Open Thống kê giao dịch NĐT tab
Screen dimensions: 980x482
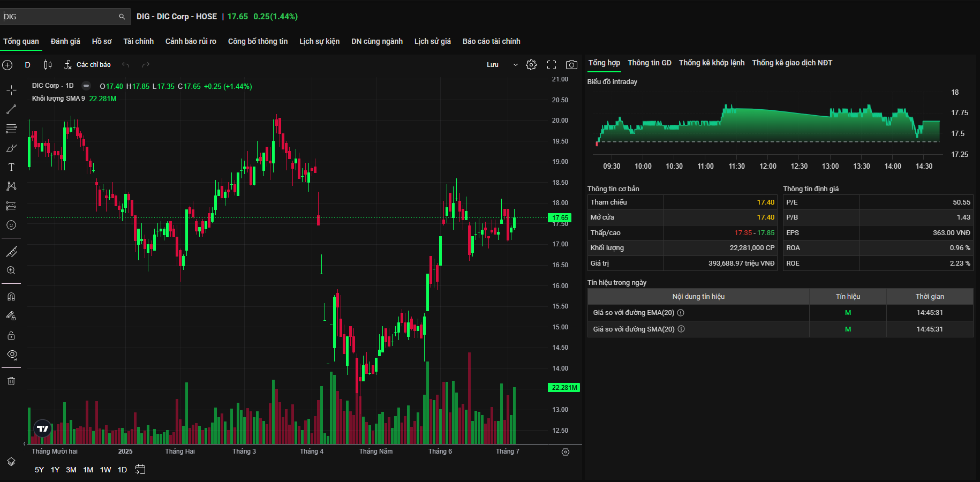(x=792, y=63)
